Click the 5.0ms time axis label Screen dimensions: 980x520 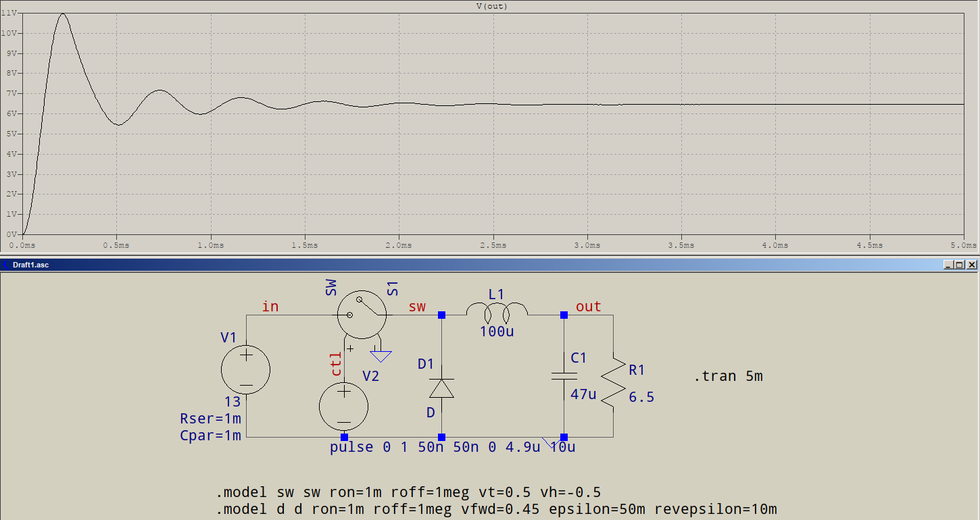(963, 244)
